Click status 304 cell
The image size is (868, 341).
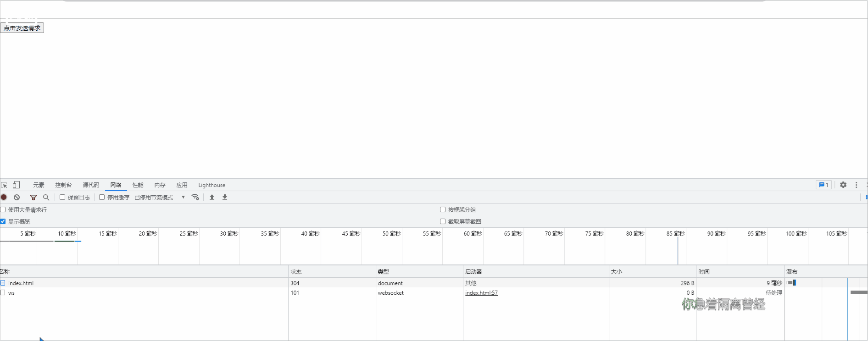(x=295, y=283)
